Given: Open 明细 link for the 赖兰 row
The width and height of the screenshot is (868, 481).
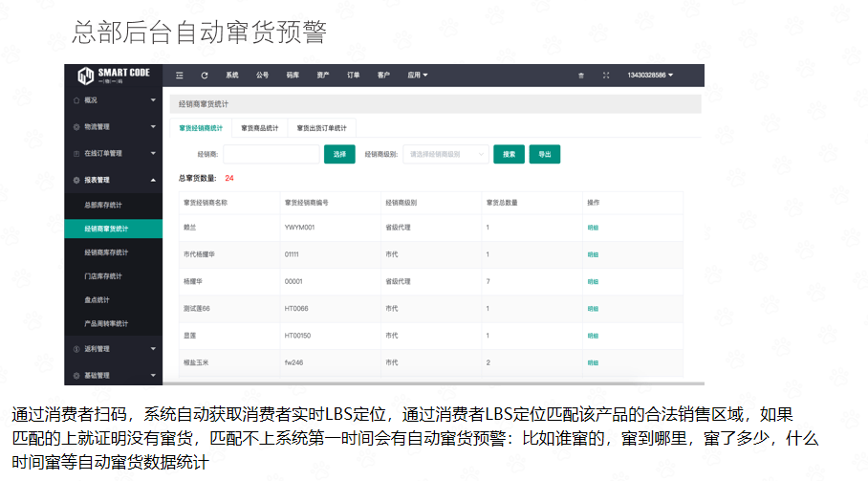Looking at the screenshot, I should click(593, 228).
